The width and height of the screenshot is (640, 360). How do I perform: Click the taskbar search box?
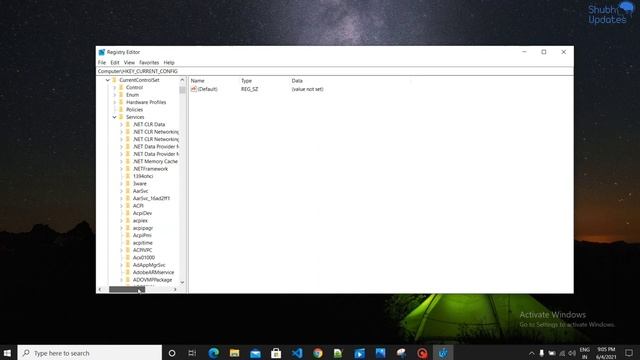click(x=90, y=353)
